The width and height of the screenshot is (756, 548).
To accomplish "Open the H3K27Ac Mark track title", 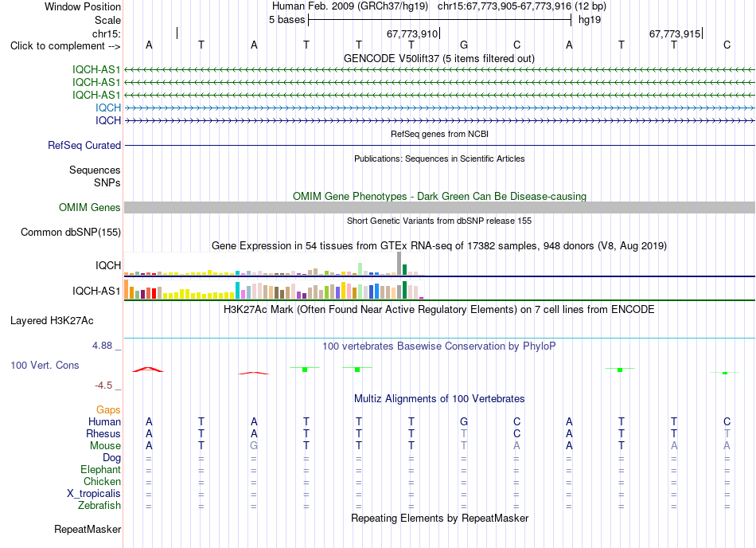I will (x=438, y=309).
